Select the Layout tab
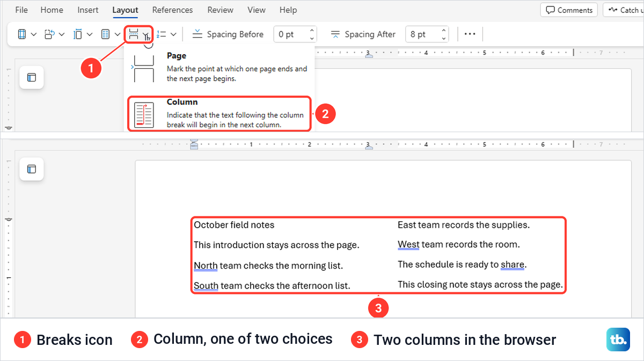The height and width of the screenshot is (361, 644). point(125,10)
